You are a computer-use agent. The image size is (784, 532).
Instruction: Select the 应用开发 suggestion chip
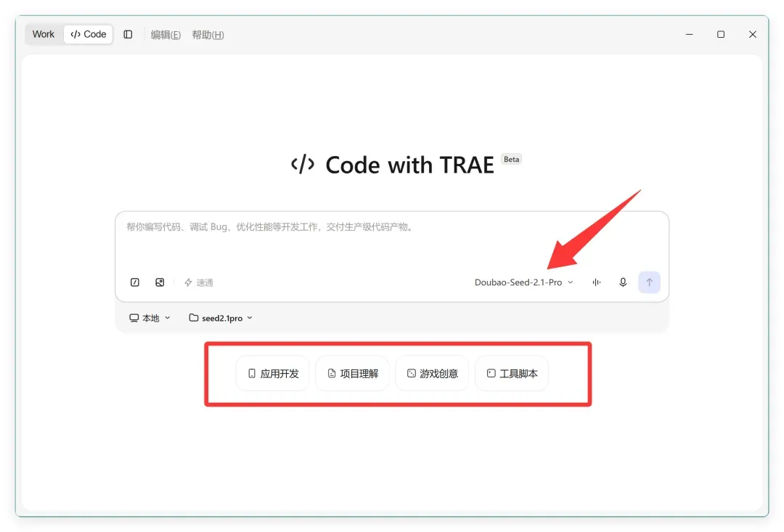tap(273, 374)
